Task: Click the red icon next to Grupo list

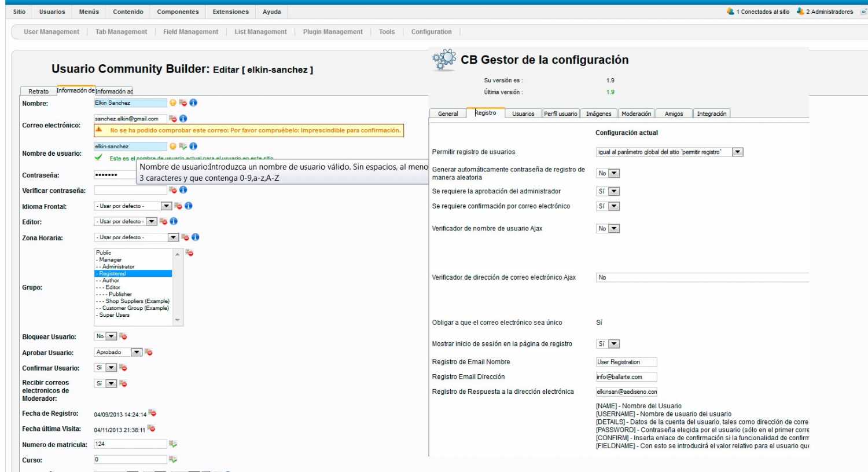Action: (x=189, y=253)
